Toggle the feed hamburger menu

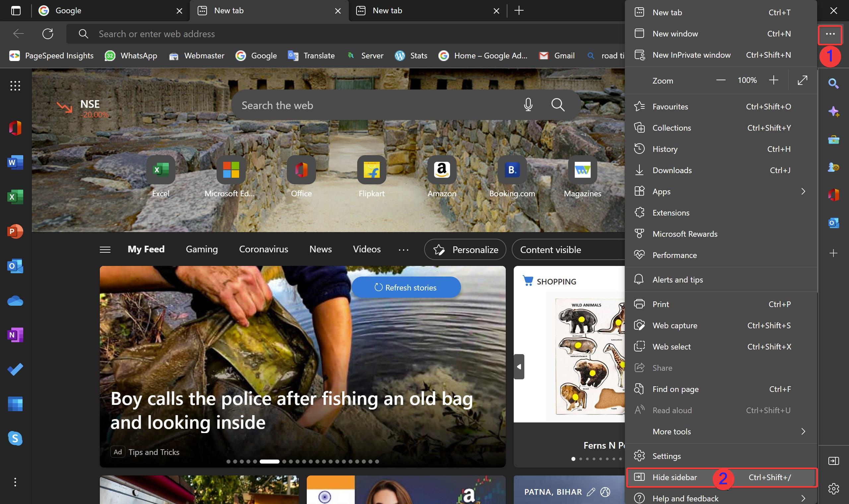(x=105, y=250)
